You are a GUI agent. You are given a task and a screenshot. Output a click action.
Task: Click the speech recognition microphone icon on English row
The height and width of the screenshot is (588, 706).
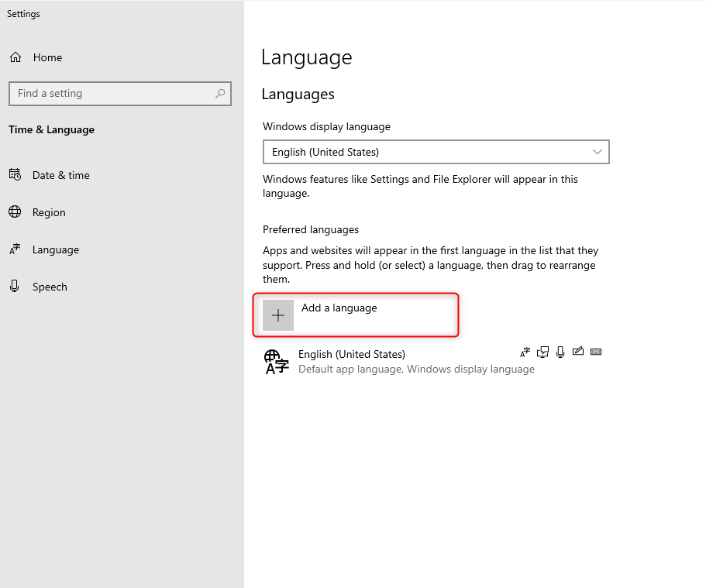560,352
